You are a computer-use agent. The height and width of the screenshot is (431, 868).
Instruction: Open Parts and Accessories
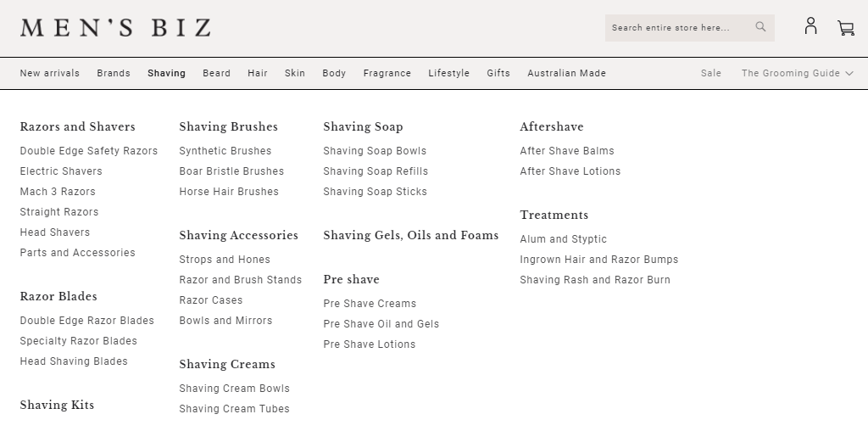pos(77,253)
